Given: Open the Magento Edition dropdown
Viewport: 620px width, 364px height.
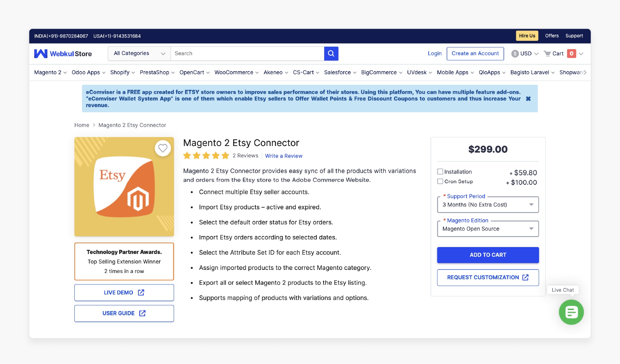Looking at the screenshot, I should point(488,229).
